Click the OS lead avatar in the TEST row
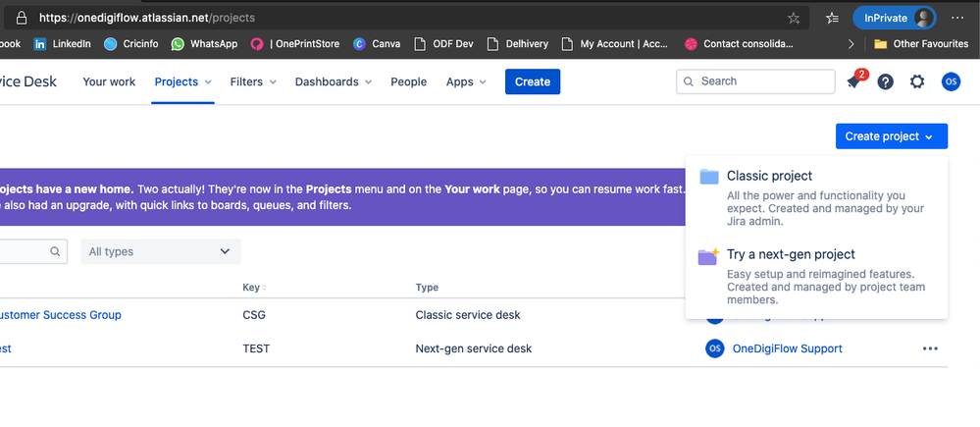Viewport: 980px width, 427px height. pos(715,348)
